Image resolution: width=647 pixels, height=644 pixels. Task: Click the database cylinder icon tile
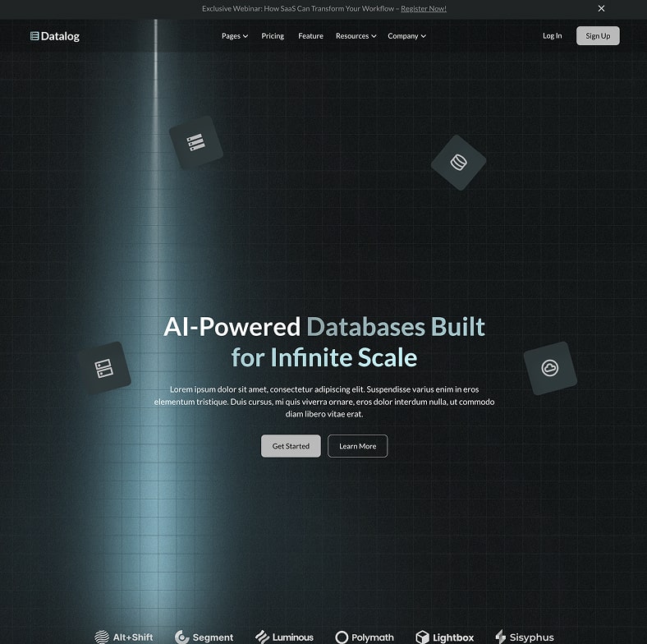click(x=458, y=163)
